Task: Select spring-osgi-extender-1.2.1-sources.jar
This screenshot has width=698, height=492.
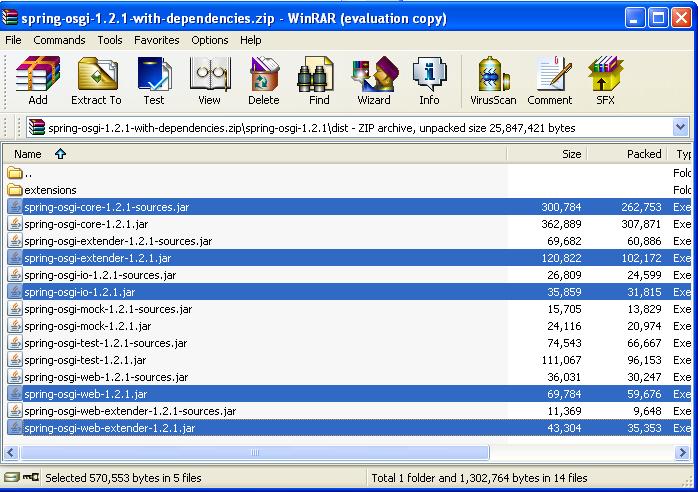Action: click(349, 240)
